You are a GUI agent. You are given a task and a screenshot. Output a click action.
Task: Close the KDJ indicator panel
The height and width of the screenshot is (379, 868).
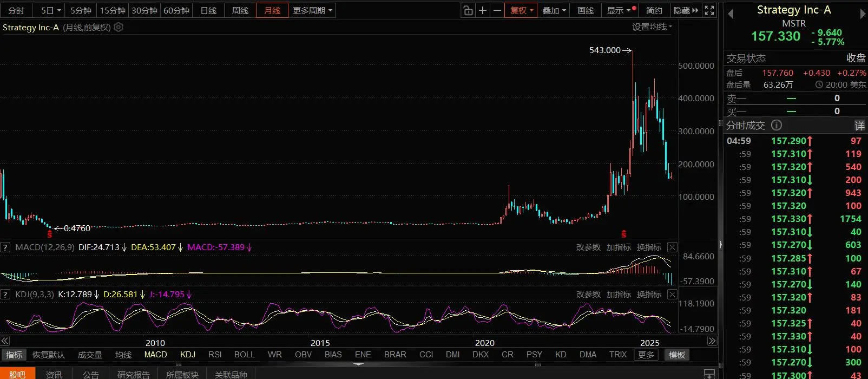click(672, 295)
